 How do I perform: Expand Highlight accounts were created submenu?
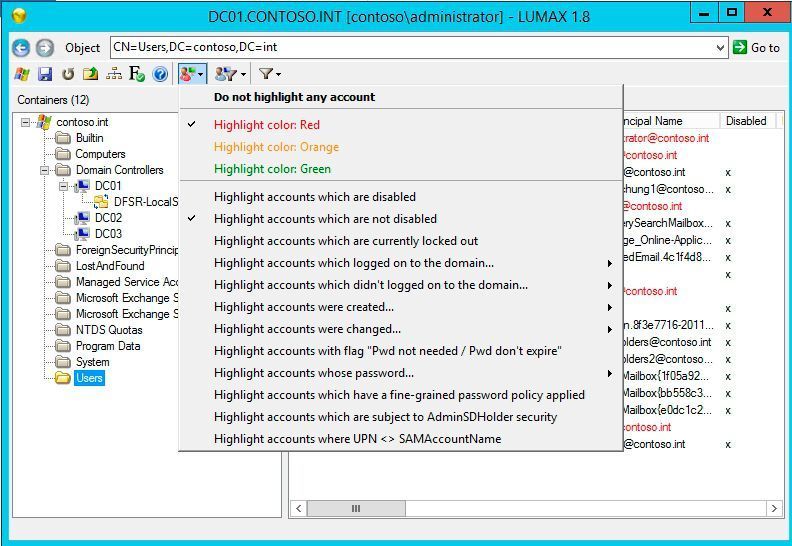pos(610,307)
